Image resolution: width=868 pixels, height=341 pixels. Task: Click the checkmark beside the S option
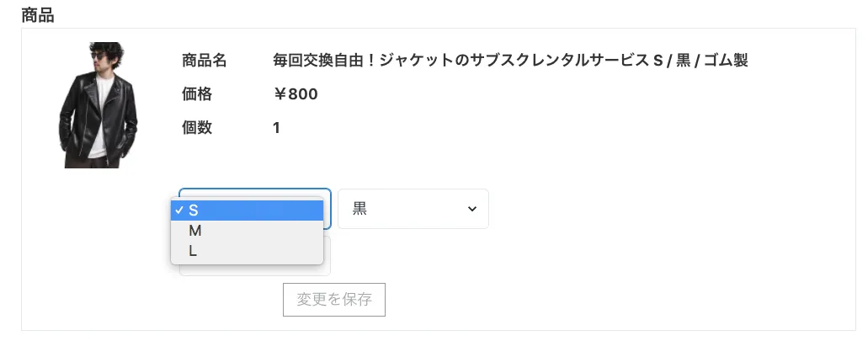click(178, 210)
